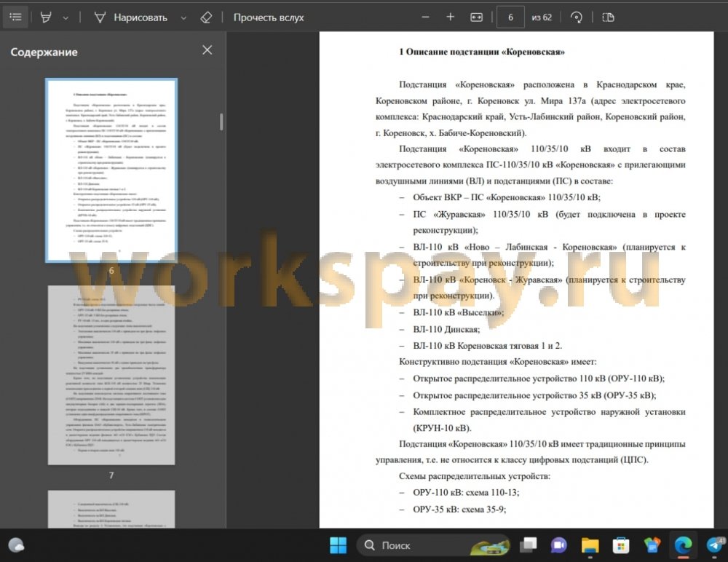Click the line "ОРУ-110 кВ: схема 110-13;"
Image resolution: width=728 pixels, height=562 pixels.
coord(466,492)
